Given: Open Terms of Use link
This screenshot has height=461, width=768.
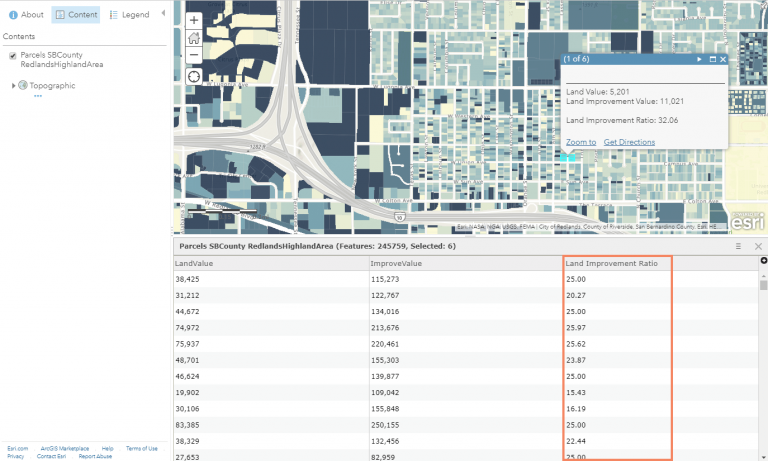Looking at the screenshot, I should pyautogui.click(x=142, y=448).
